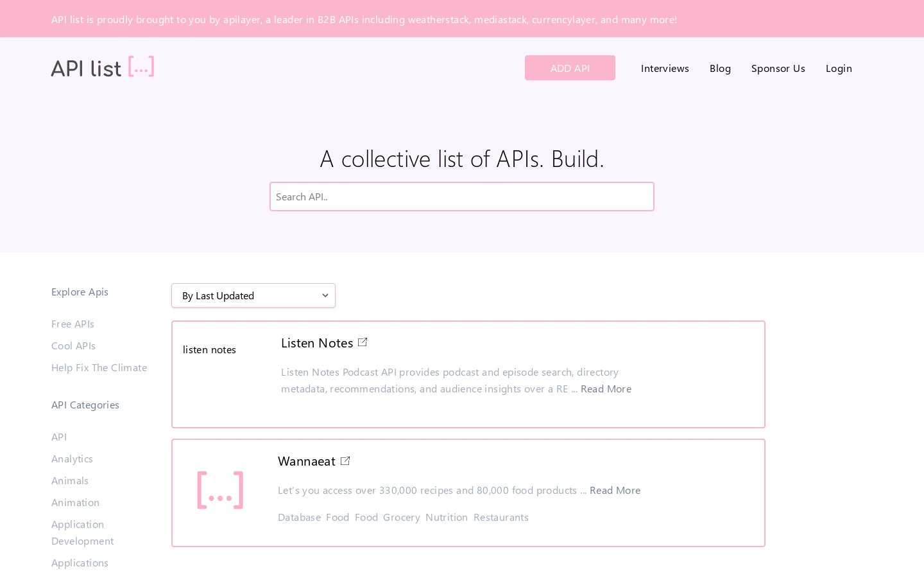Open Listen Notes external link icon
The width and height of the screenshot is (924, 578).
(x=363, y=342)
